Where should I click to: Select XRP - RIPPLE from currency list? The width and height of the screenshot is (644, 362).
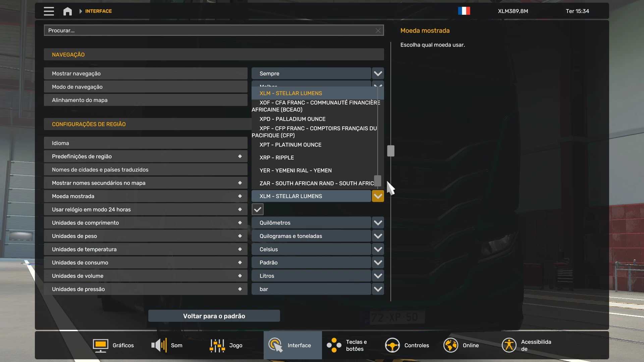click(x=277, y=158)
